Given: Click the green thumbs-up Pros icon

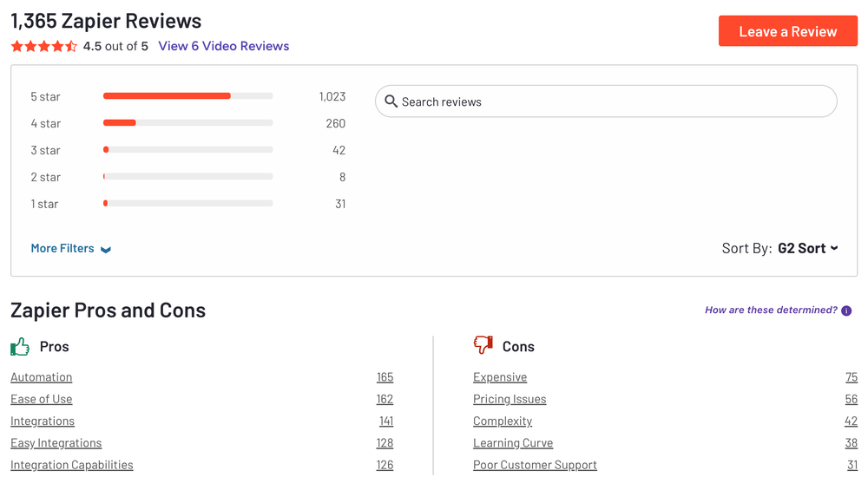Looking at the screenshot, I should pyautogui.click(x=20, y=347).
